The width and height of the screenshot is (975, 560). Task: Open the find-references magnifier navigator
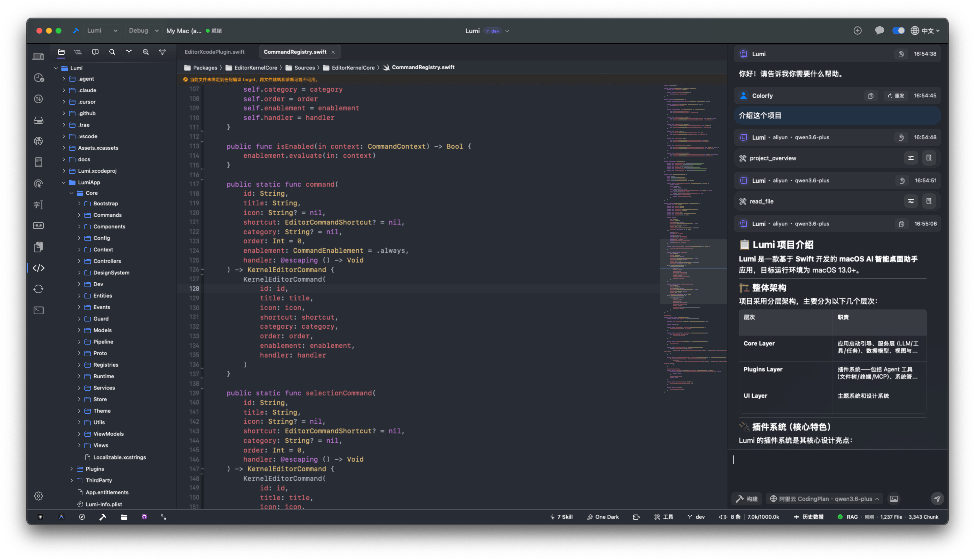146,52
